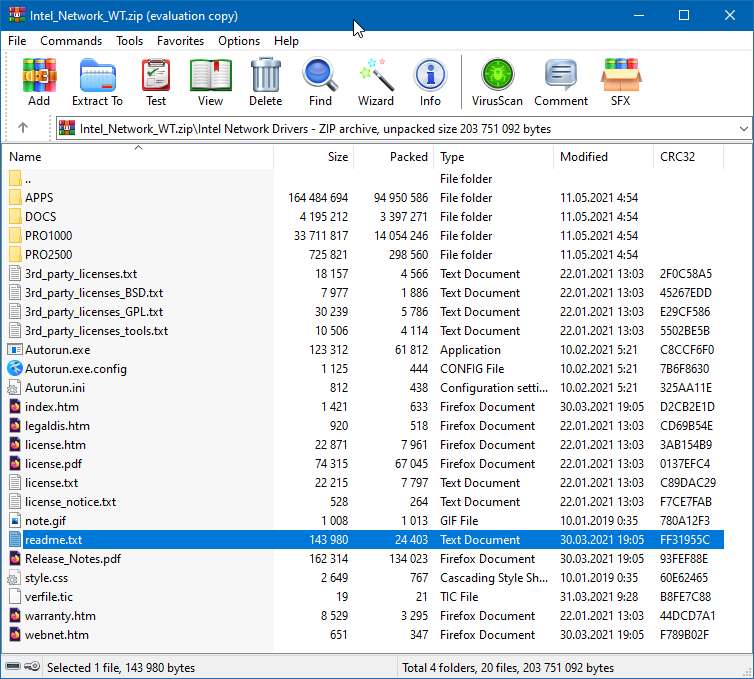Create SFX self-extracting archive
The height and width of the screenshot is (679, 754).
point(621,82)
